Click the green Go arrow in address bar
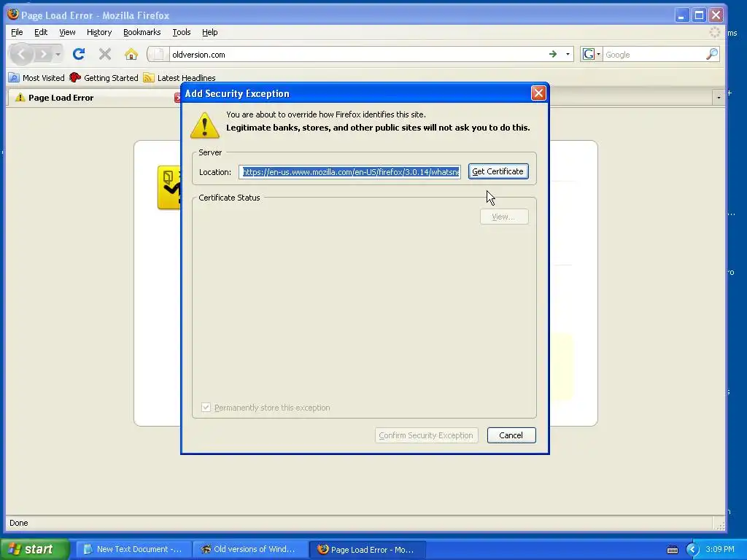Viewport: 747px width, 560px height. [553, 54]
